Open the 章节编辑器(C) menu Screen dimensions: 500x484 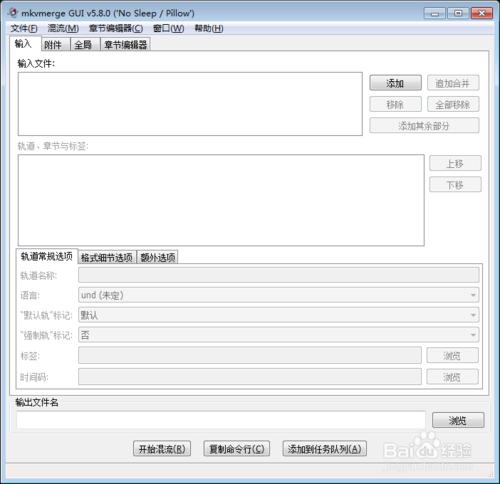116,28
